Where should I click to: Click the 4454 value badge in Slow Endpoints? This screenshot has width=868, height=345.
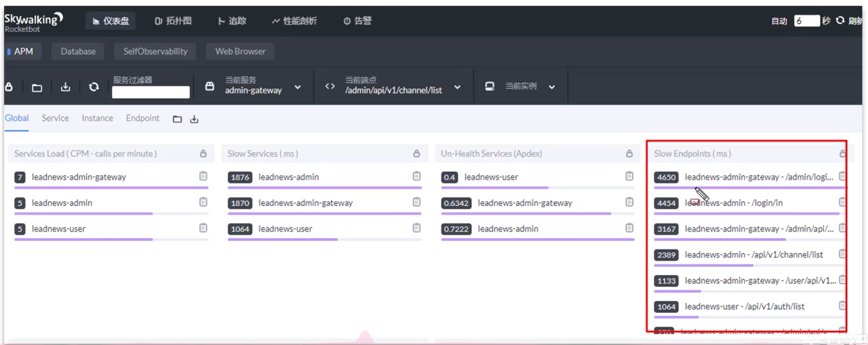[666, 203]
